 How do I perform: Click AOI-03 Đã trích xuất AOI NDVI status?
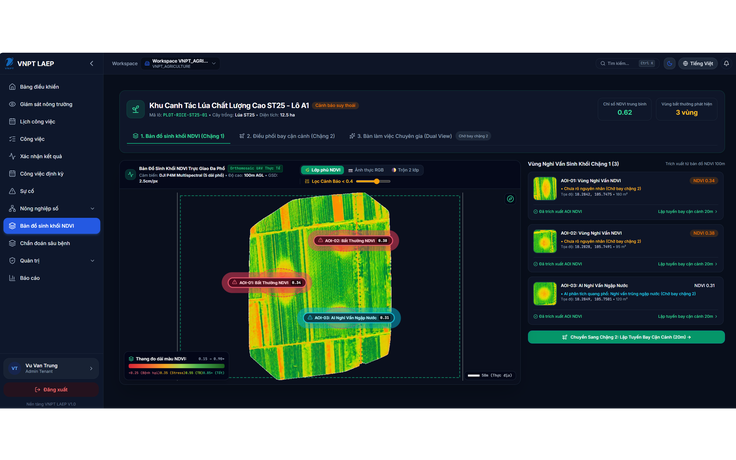pos(558,316)
